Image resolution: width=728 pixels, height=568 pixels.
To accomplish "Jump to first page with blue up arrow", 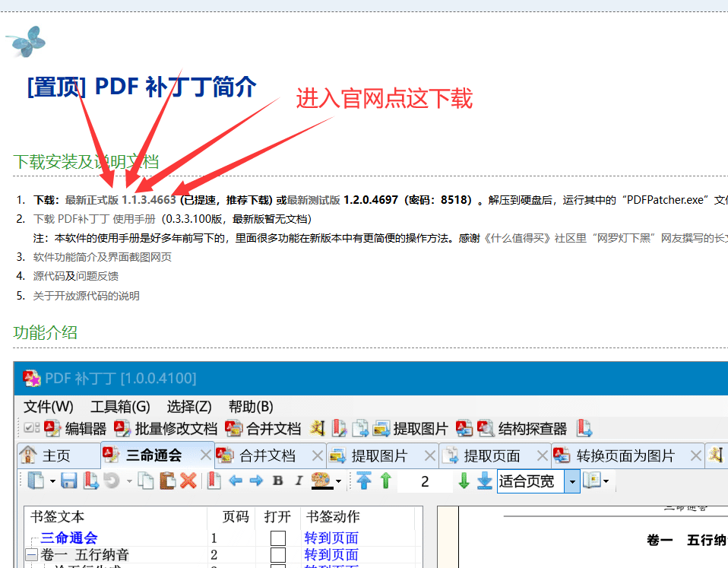I will (x=364, y=481).
